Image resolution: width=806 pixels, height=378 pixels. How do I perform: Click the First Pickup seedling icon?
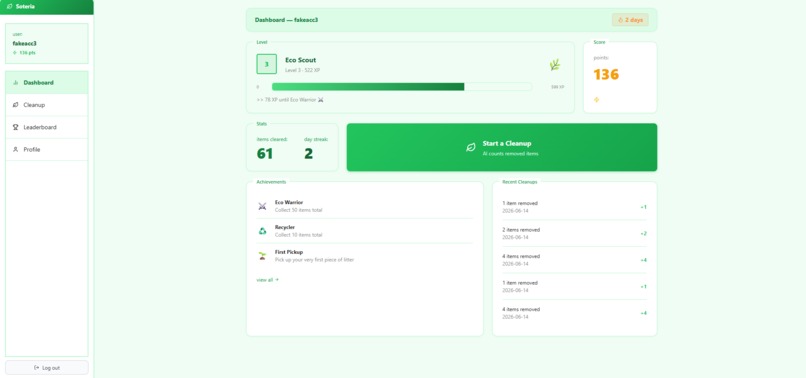262,256
